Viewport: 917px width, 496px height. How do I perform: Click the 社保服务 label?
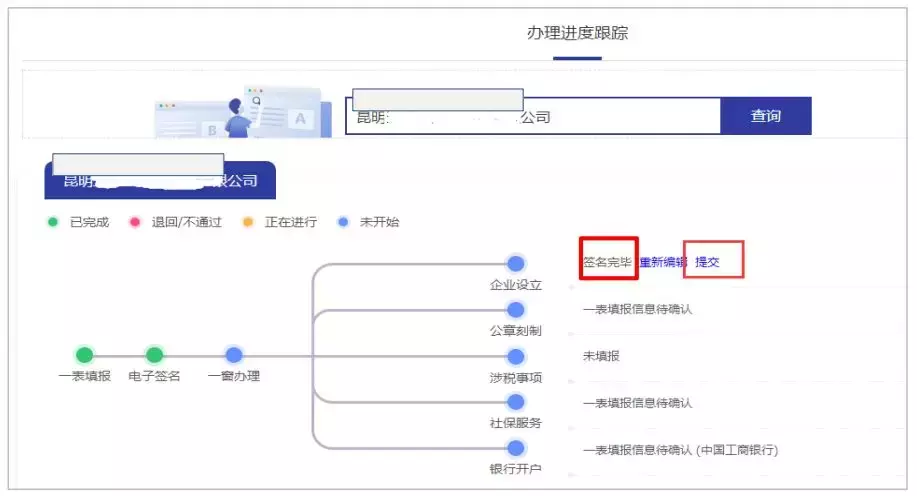[516, 423]
